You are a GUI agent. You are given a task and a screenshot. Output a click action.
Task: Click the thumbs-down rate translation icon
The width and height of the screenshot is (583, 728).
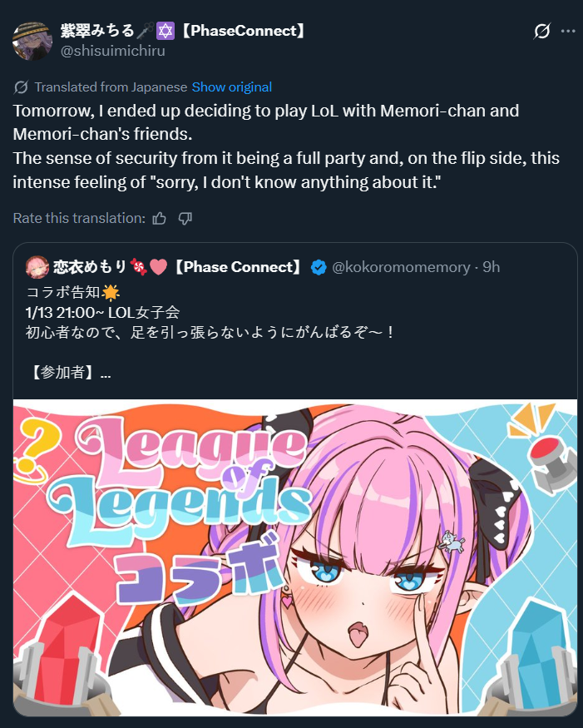tap(185, 218)
